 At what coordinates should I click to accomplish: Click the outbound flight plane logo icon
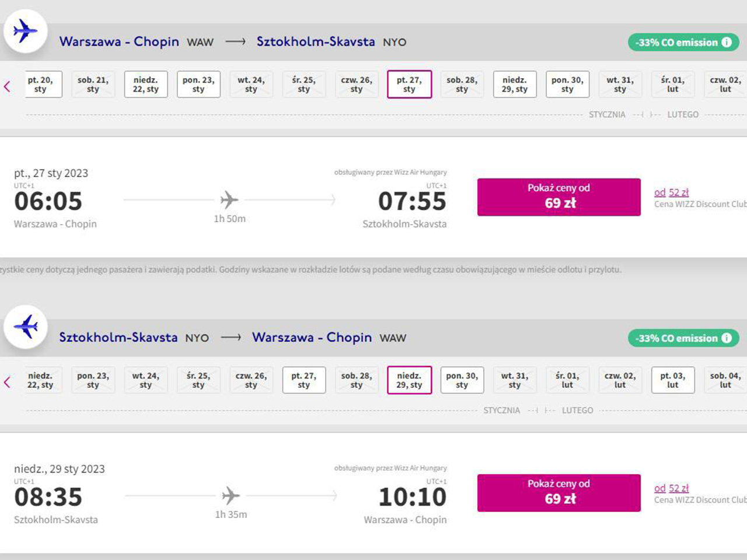coord(25,31)
